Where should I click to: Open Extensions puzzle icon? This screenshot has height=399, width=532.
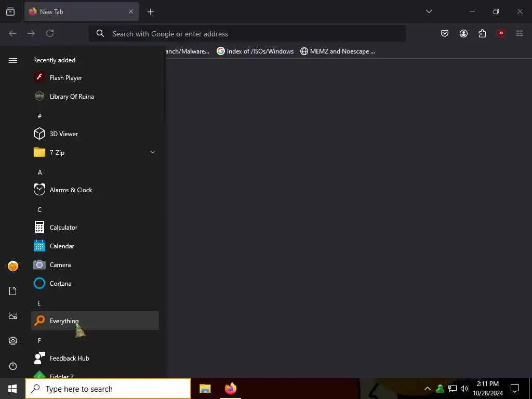click(482, 33)
